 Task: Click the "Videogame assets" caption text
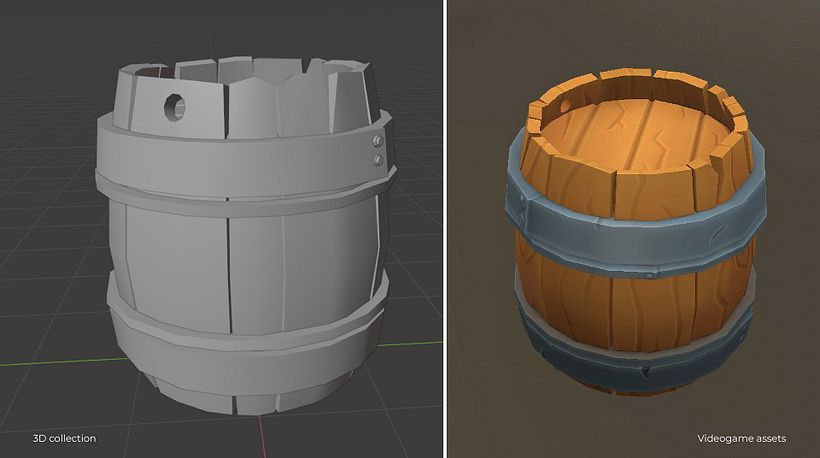point(742,438)
